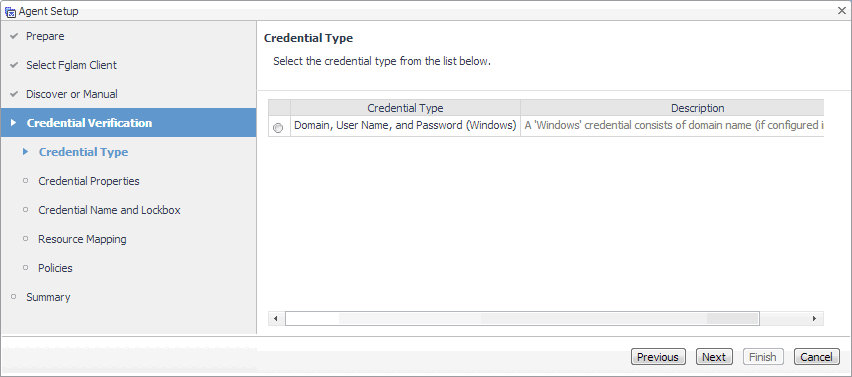This screenshot has height=377, width=852.
Task: Click the horizontal scrollbar thumb
Action: coord(522,318)
